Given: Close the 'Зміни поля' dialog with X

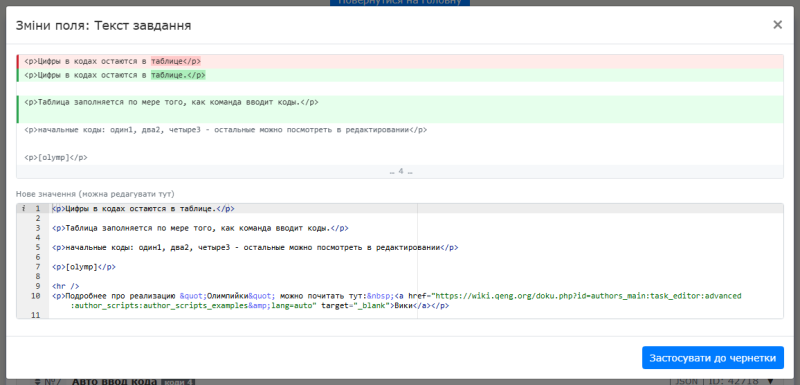Looking at the screenshot, I should coord(777,24).
